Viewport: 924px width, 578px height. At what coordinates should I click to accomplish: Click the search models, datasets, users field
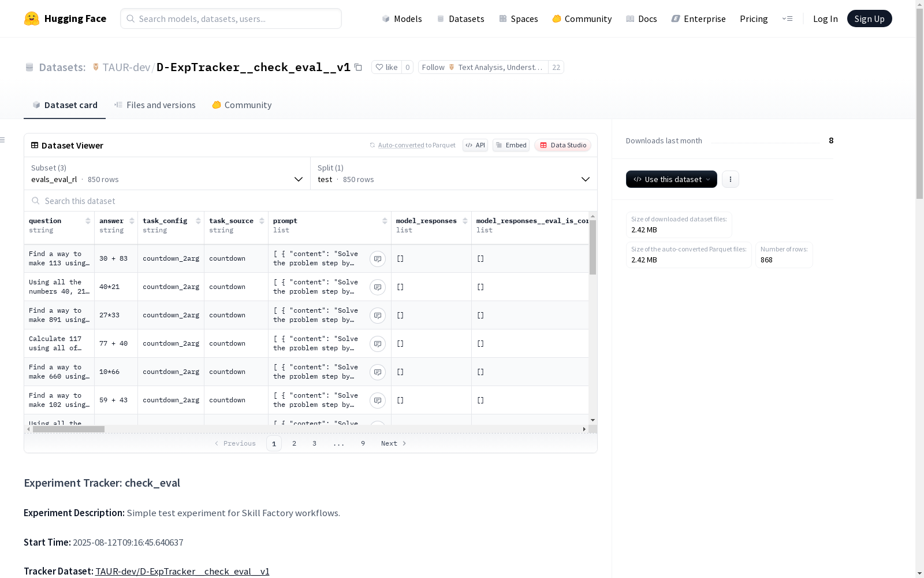(231, 18)
